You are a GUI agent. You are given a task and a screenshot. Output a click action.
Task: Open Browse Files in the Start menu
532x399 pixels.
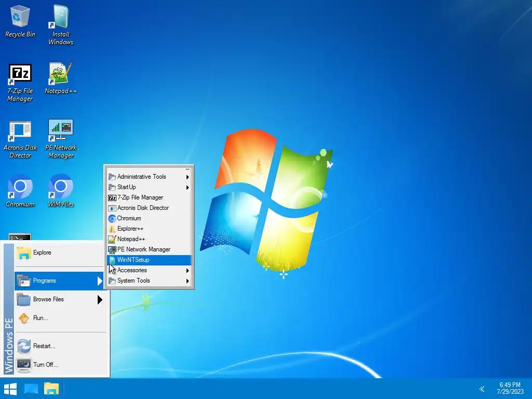tap(60, 299)
